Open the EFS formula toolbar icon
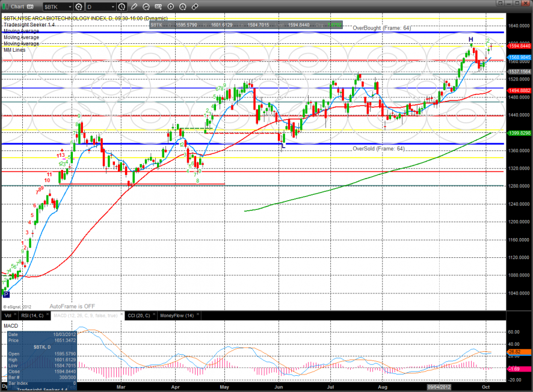This screenshot has width=533, height=392. click(x=158, y=7)
